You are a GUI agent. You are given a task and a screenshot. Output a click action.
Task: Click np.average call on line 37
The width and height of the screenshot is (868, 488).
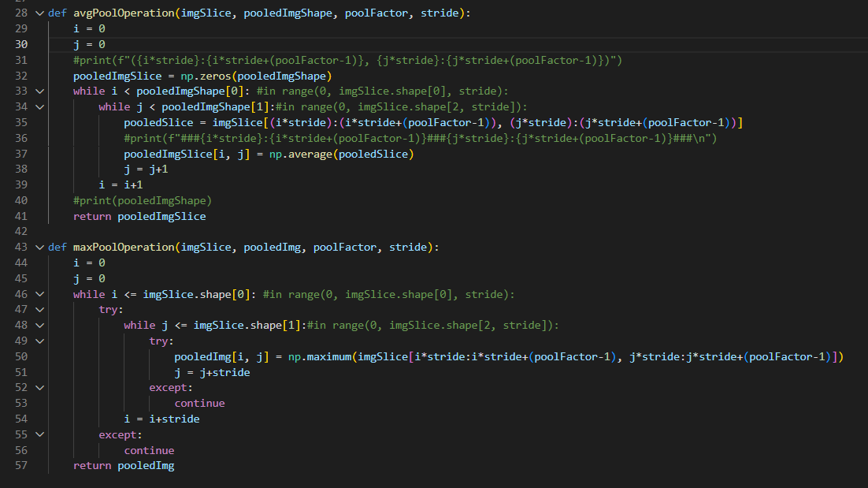[x=342, y=154]
